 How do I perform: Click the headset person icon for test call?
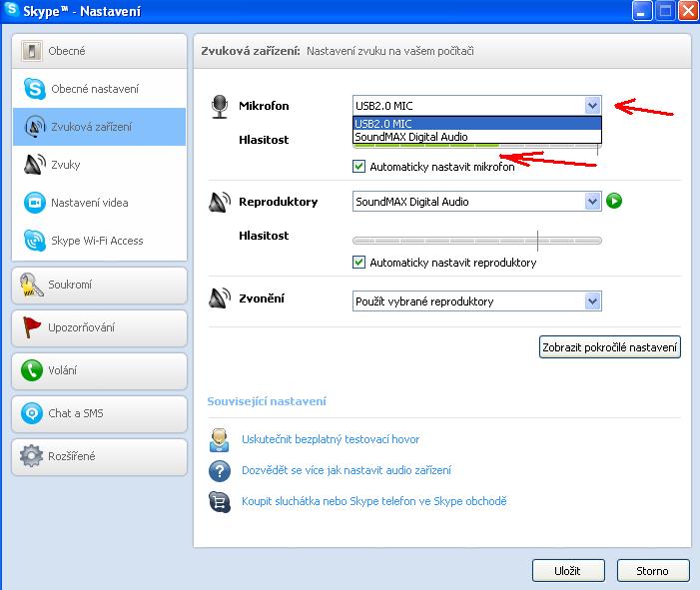tap(220, 440)
